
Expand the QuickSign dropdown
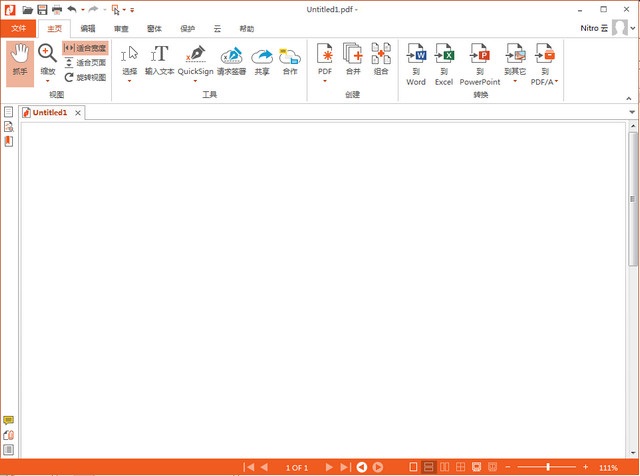pos(196,81)
